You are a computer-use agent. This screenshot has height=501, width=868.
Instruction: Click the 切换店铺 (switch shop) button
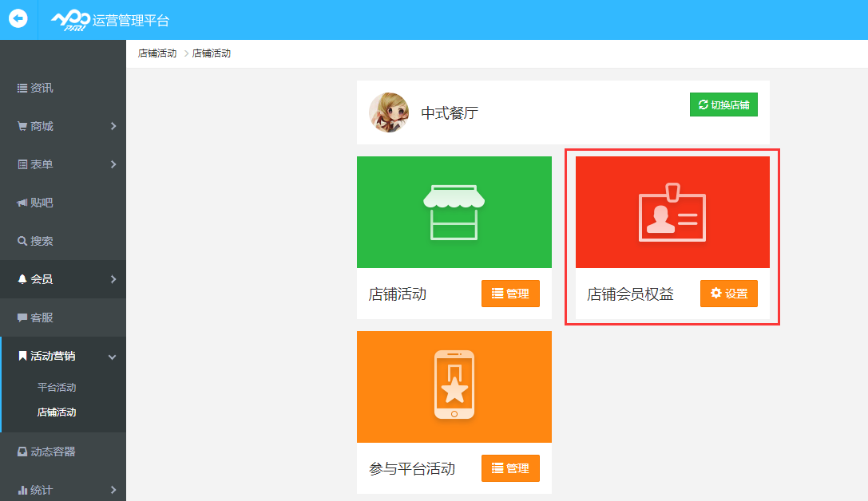(723, 104)
